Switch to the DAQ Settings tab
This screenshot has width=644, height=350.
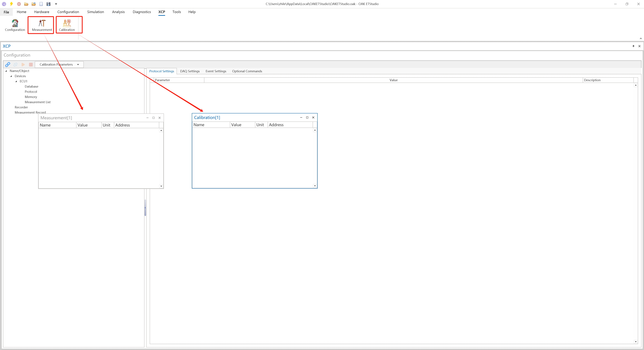pos(190,71)
